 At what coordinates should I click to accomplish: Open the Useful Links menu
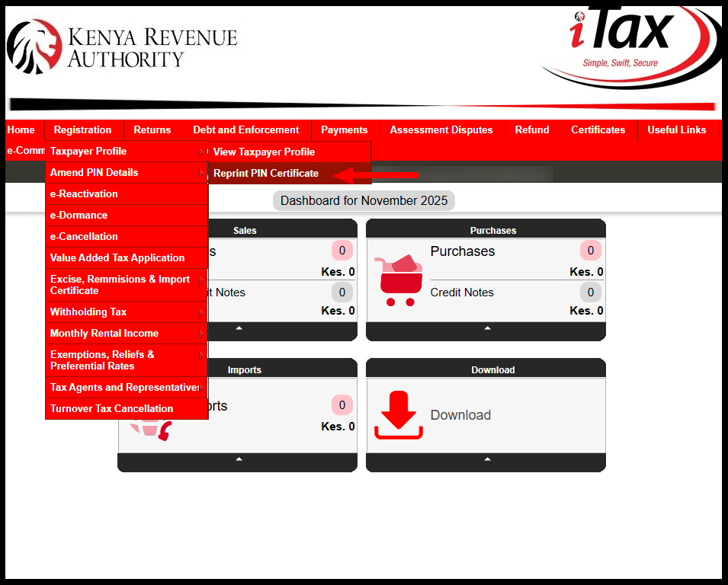[678, 130]
